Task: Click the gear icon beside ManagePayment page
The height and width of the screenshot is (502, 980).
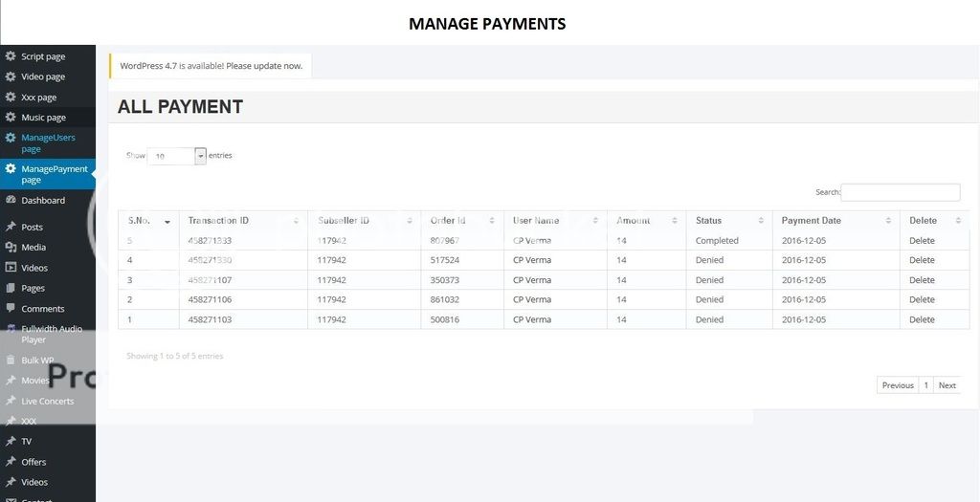Action: pyautogui.click(x=10, y=168)
